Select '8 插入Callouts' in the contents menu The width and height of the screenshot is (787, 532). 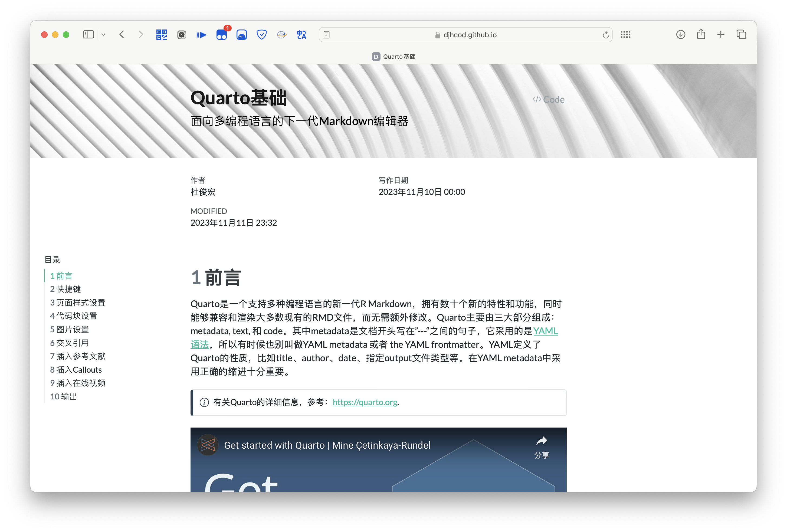pos(76,369)
